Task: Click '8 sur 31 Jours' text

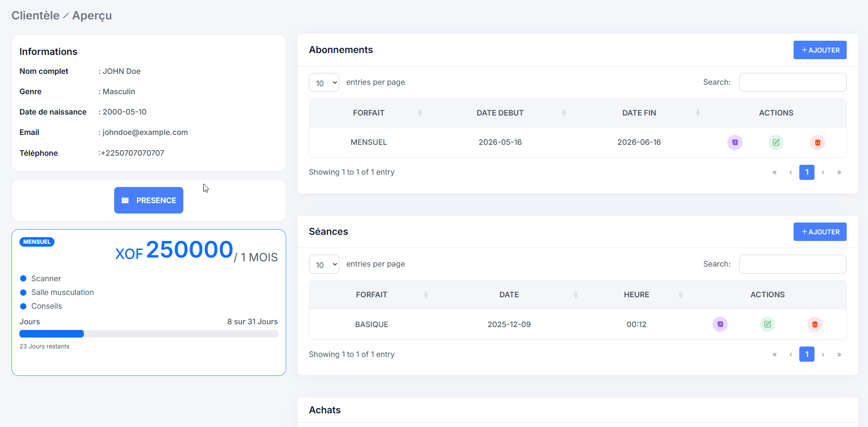Action: [x=253, y=322]
